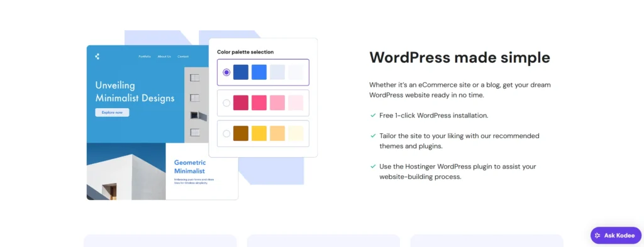644x247 pixels.
Task: Click the brown swatch in orange palette
Action: (241, 133)
